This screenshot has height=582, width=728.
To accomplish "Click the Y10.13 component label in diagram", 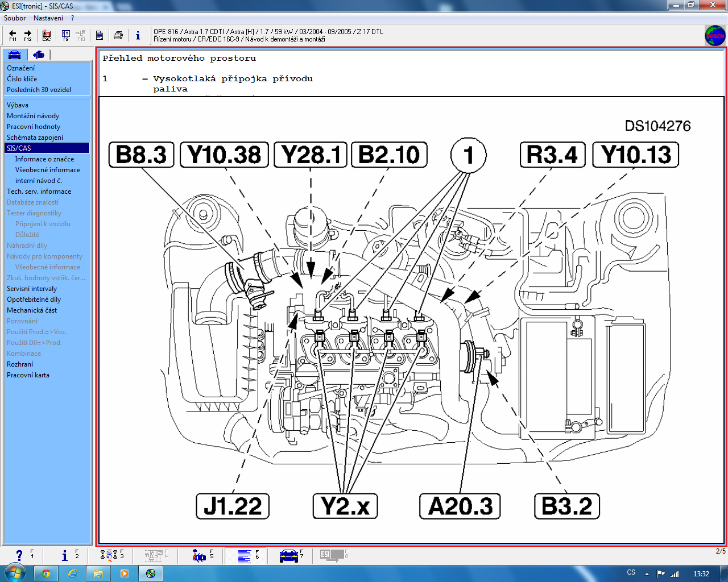I will (x=636, y=155).
